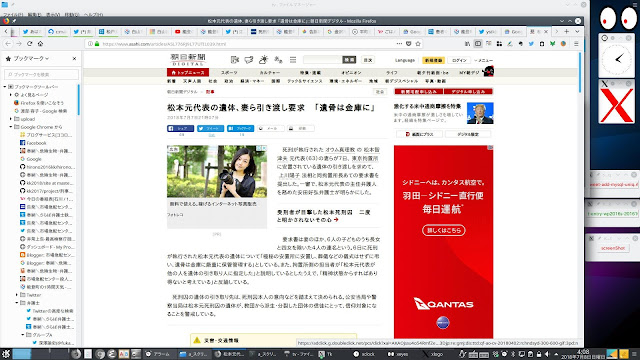Open メニュー dropdown at page top

pos(483,60)
